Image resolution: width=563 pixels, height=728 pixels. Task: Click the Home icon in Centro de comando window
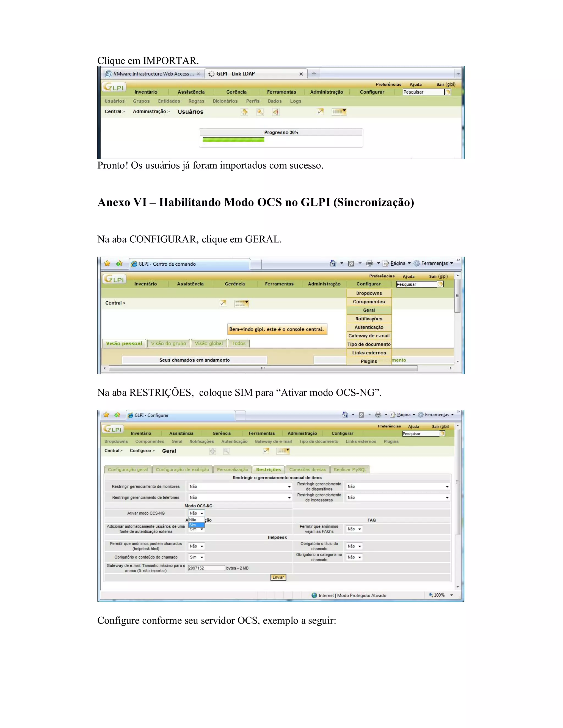point(333,263)
